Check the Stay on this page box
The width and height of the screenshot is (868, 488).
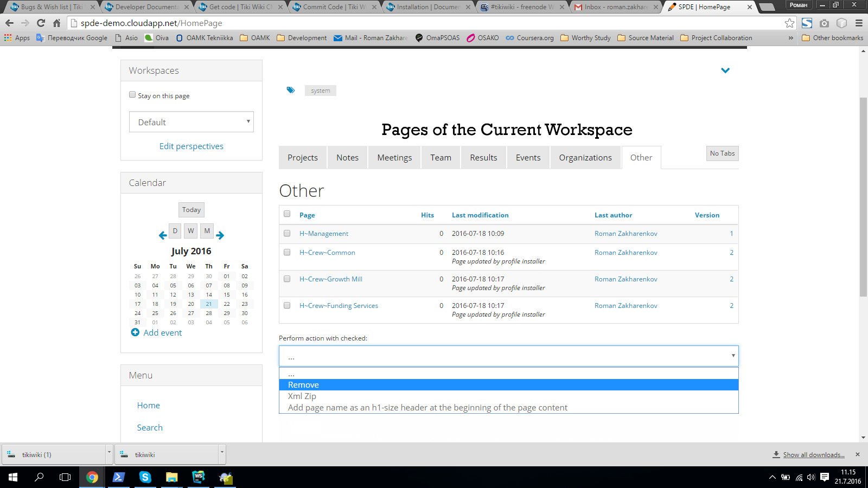tap(132, 94)
